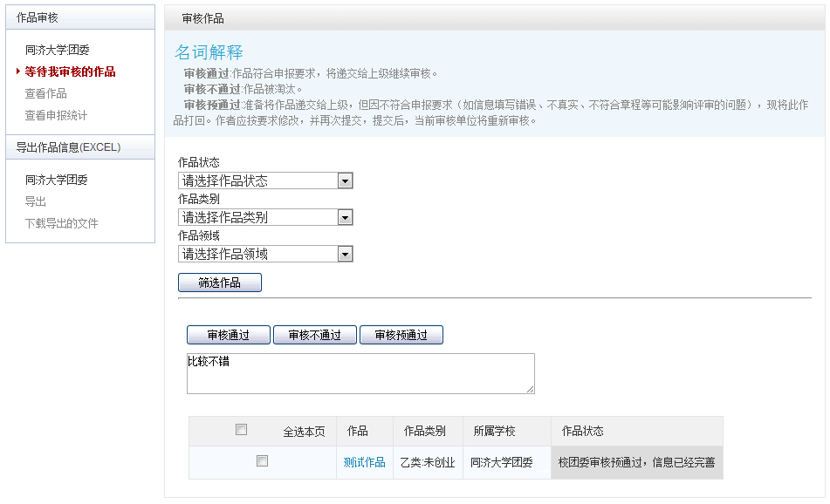Tick the 全选本页 select-all checkbox
This screenshot has height=504, width=830.
242,429
